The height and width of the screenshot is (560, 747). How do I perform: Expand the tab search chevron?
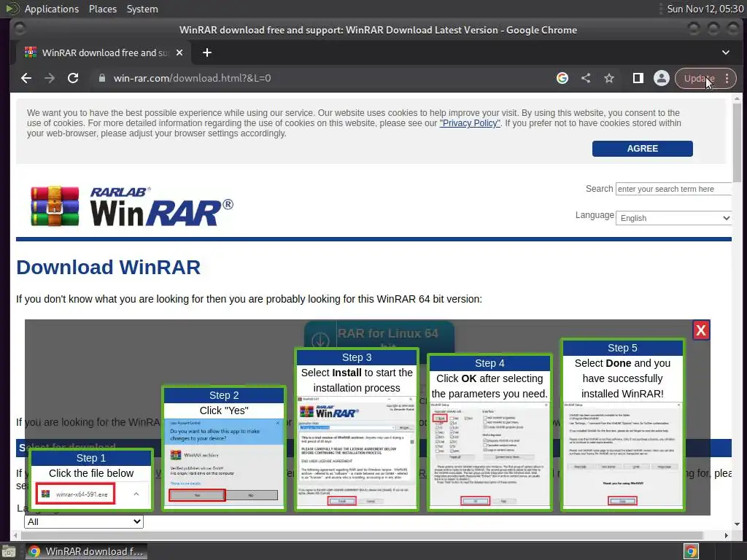pyautogui.click(x=726, y=52)
